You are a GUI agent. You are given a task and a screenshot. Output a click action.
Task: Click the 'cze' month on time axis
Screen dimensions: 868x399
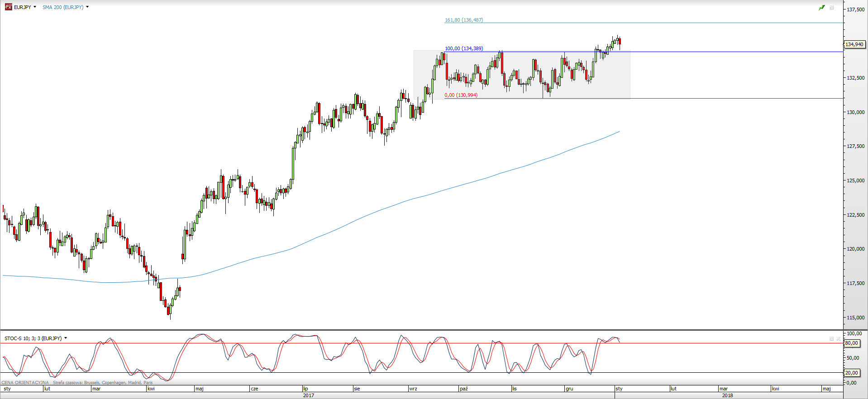click(x=254, y=389)
